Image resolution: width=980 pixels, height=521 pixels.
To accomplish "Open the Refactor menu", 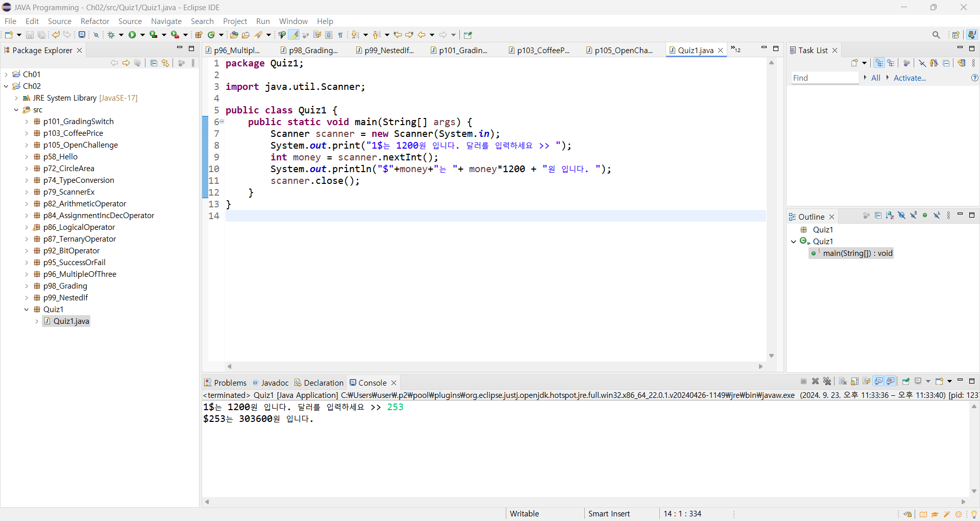I will [95, 21].
